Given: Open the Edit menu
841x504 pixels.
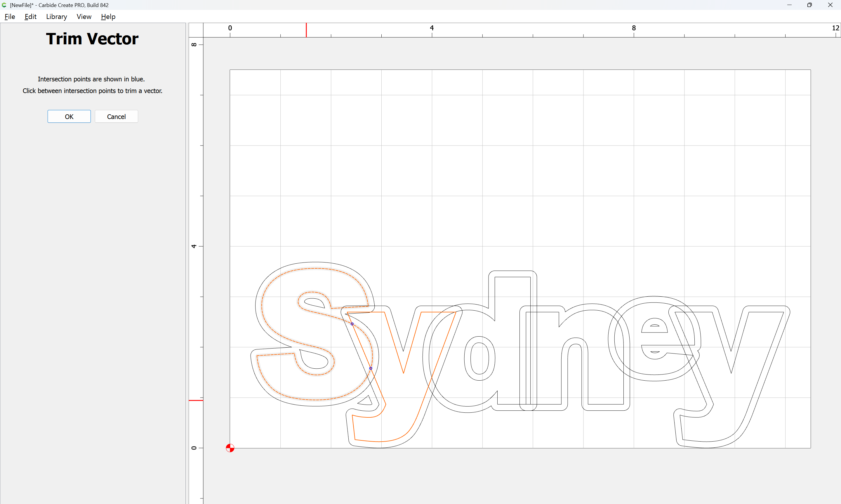Looking at the screenshot, I should [30, 17].
